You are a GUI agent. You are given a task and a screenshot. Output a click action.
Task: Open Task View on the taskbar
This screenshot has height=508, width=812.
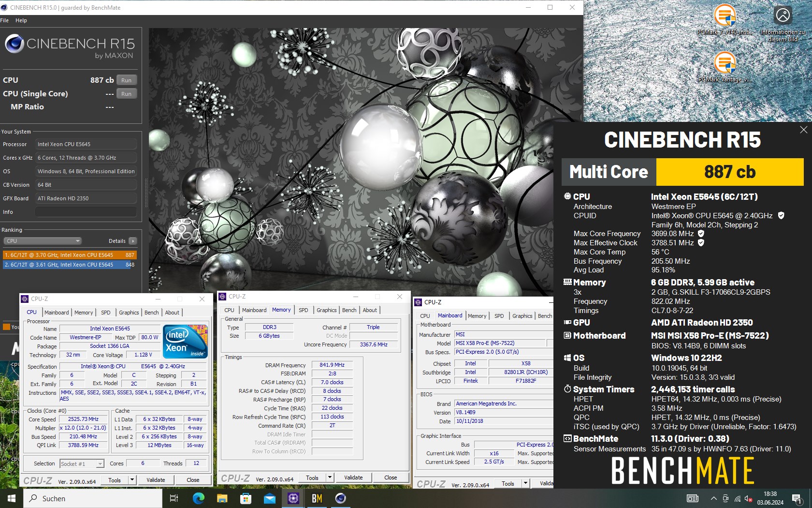(174, 498)
